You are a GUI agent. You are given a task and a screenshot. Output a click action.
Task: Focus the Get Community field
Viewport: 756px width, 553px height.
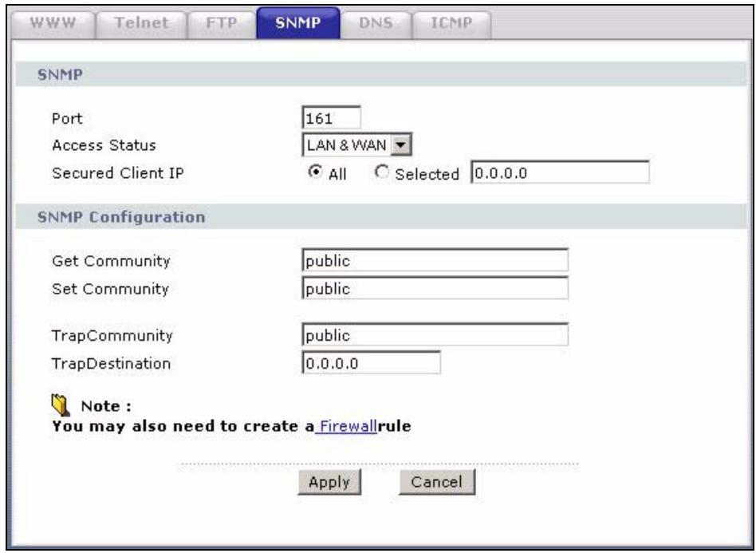point(435,260)
